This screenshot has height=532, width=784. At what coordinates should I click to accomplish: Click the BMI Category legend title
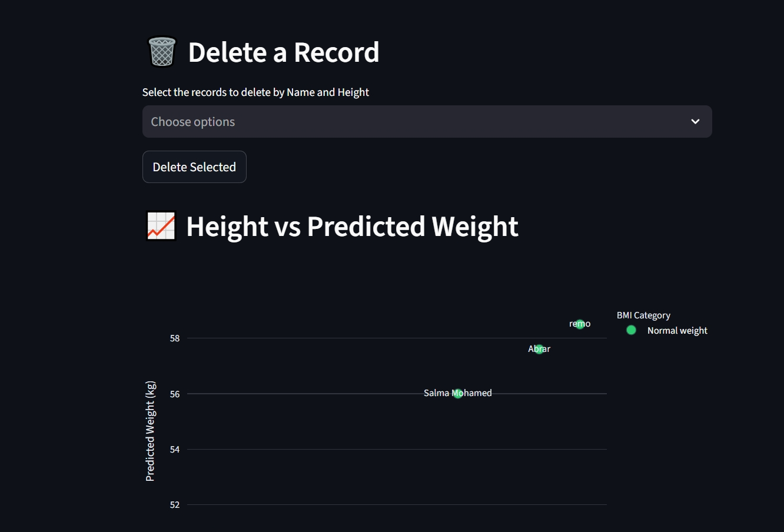(x=643, y=315)
